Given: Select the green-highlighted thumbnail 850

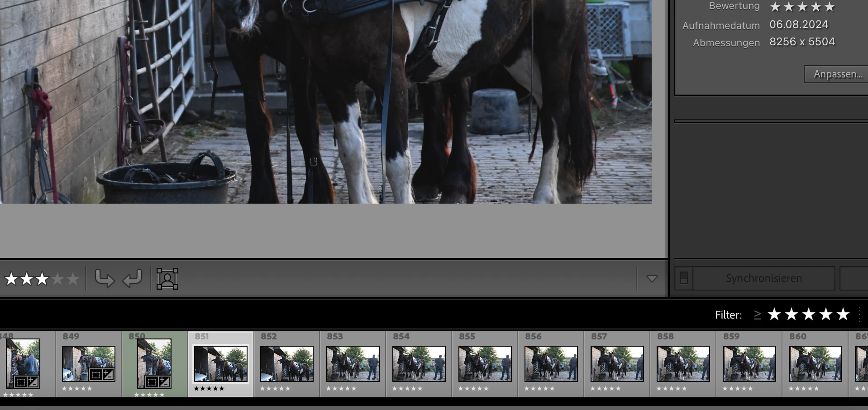Looking at the screenshot, I should click(154, 364).
